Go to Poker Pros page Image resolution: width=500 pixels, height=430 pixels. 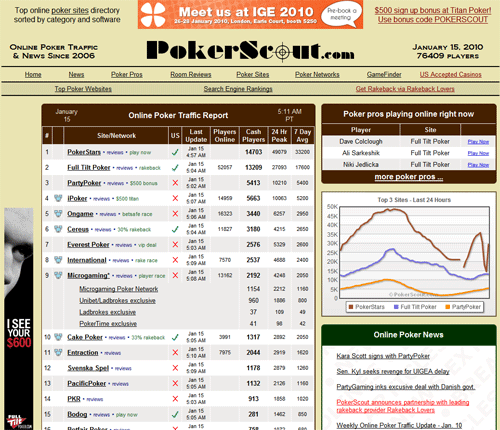pyautogui.click(x=127, y=75)
